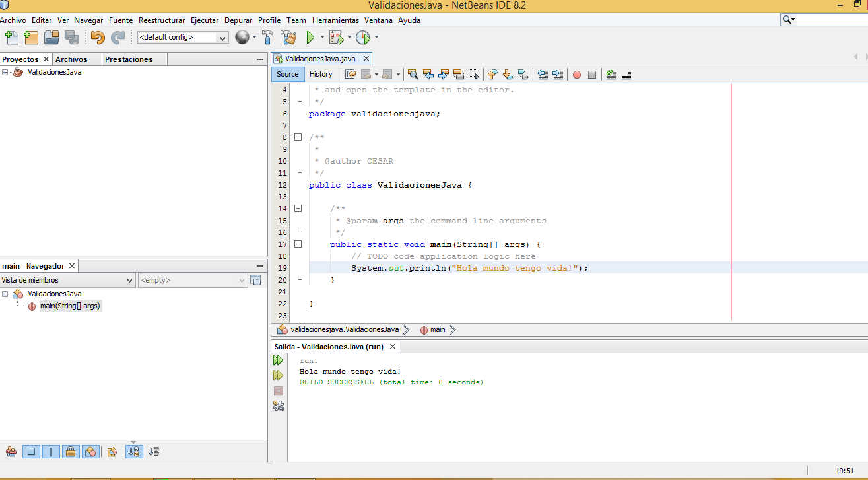The width and height of the screenshot is (868, 480).
Task: Toggle show static members in Navigator
Action: [x=51, y=452]
